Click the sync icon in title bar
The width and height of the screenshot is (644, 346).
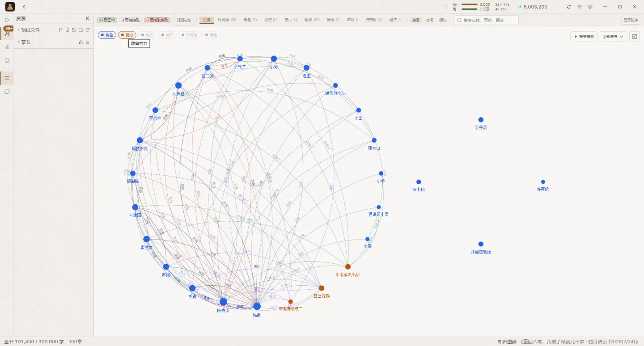[569, 7]
